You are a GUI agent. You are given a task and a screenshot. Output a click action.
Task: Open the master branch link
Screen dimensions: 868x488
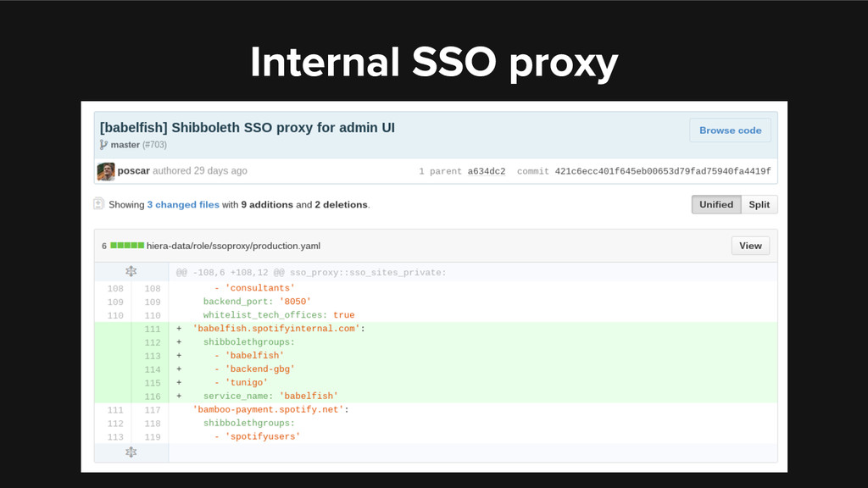point(125,145)
